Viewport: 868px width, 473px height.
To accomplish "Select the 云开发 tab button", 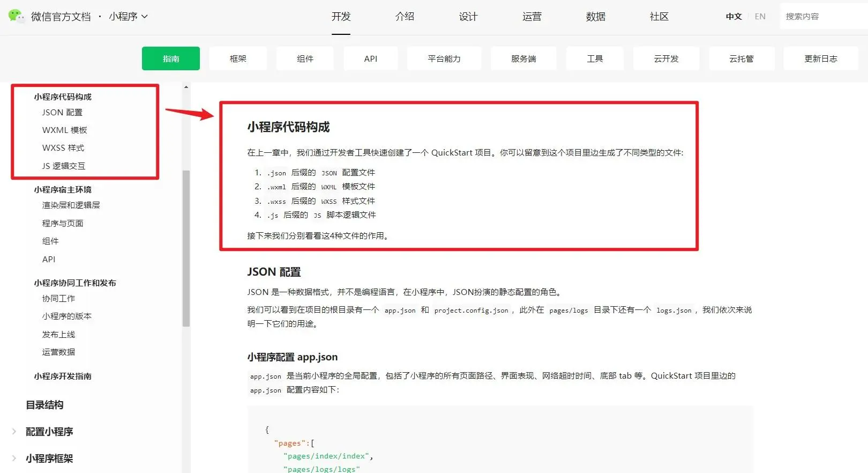I will coord(666,58).
